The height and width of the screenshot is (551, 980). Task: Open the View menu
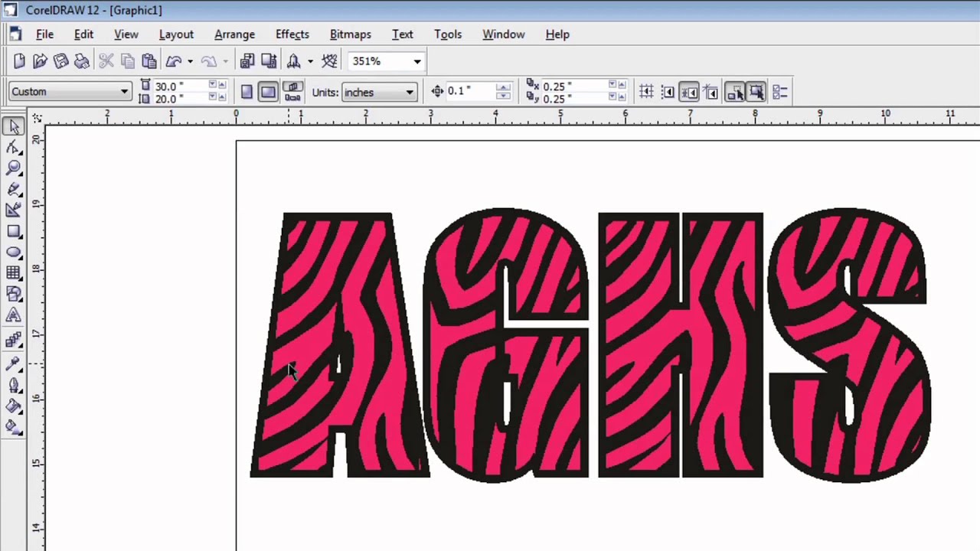(126, 34)
